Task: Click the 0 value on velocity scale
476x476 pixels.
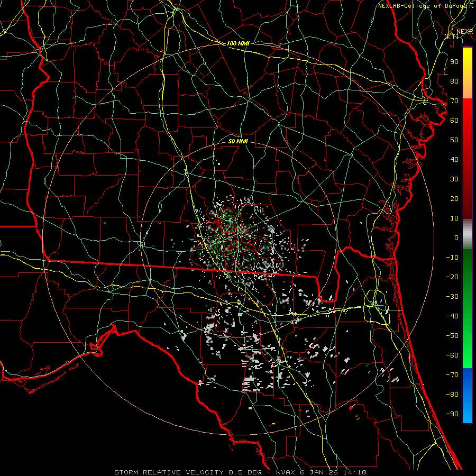Action: 456,237
